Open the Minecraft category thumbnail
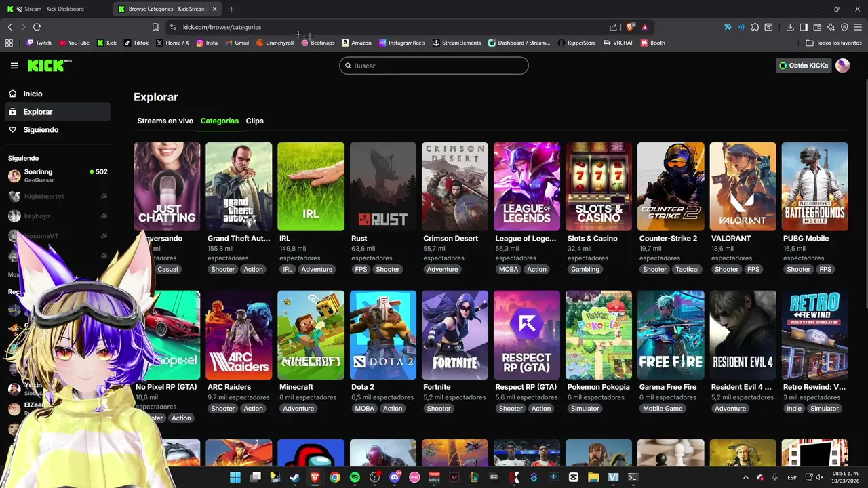Viewport: 868px width, 488px height. pyautogui.click(x=311, y=335)
